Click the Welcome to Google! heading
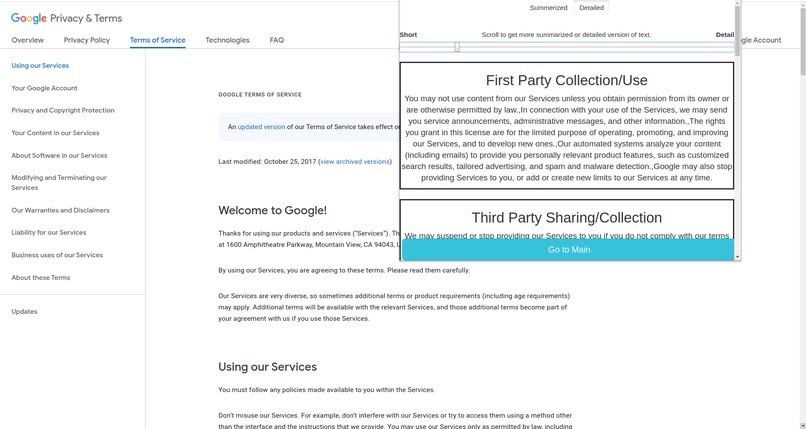The image size is (806, 429). pos(272,211)
